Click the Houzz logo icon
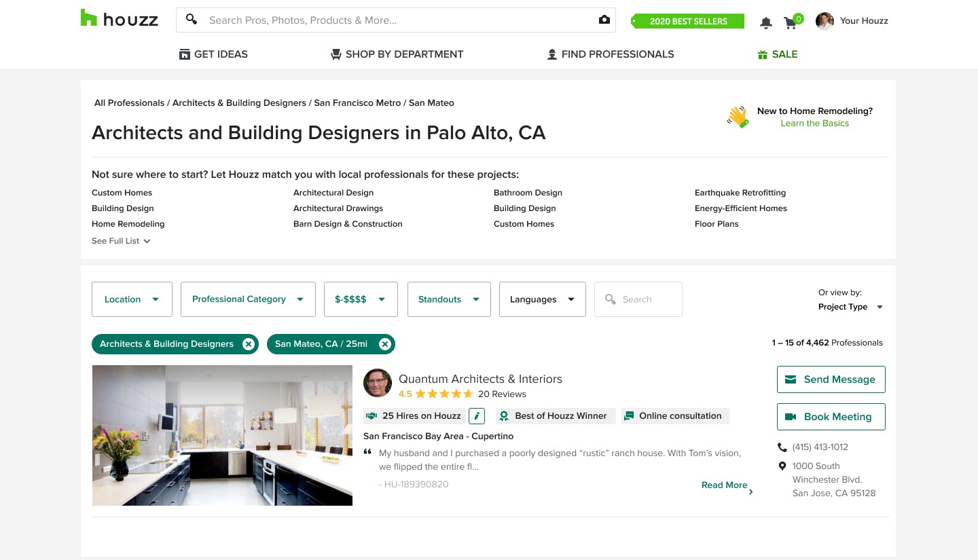Viewport: 978px width, 560px height. 89,18
